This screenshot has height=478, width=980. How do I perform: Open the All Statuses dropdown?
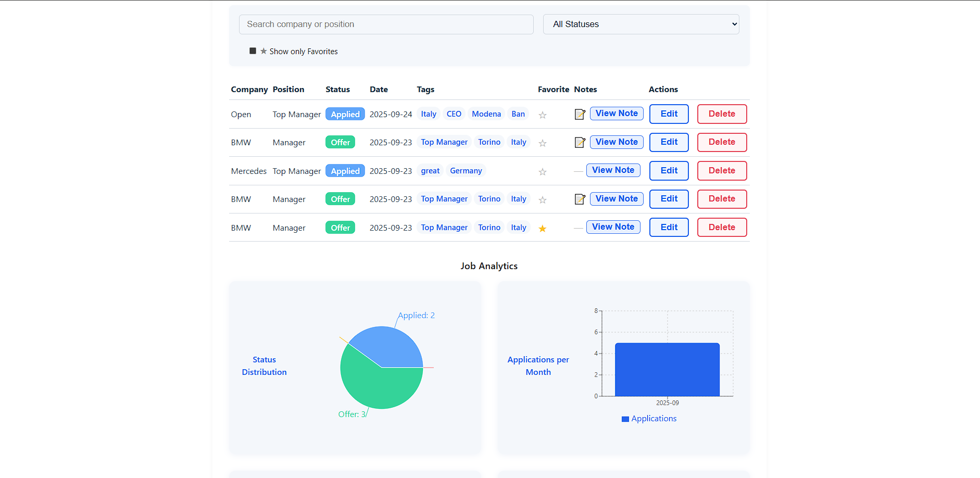click(640, 24)
